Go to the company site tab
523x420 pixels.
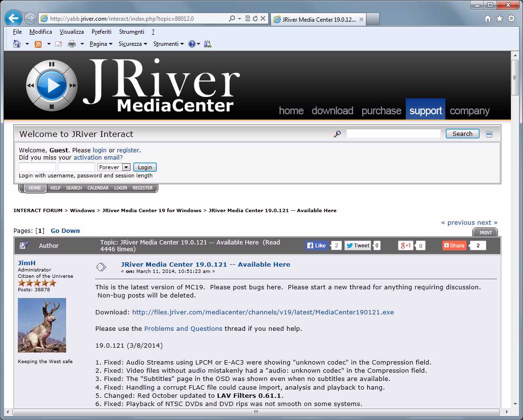(469, 111)
